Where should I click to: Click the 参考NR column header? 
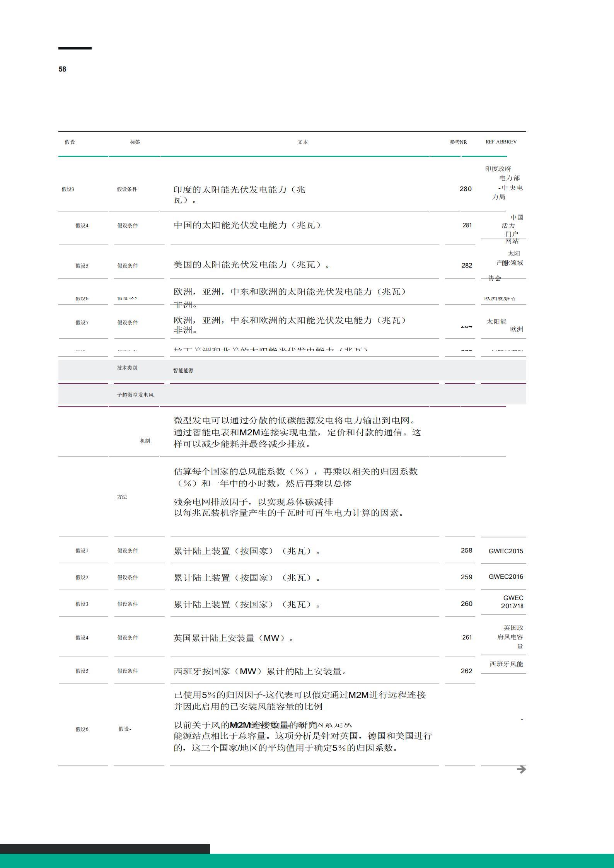click(x=458, y=142)
